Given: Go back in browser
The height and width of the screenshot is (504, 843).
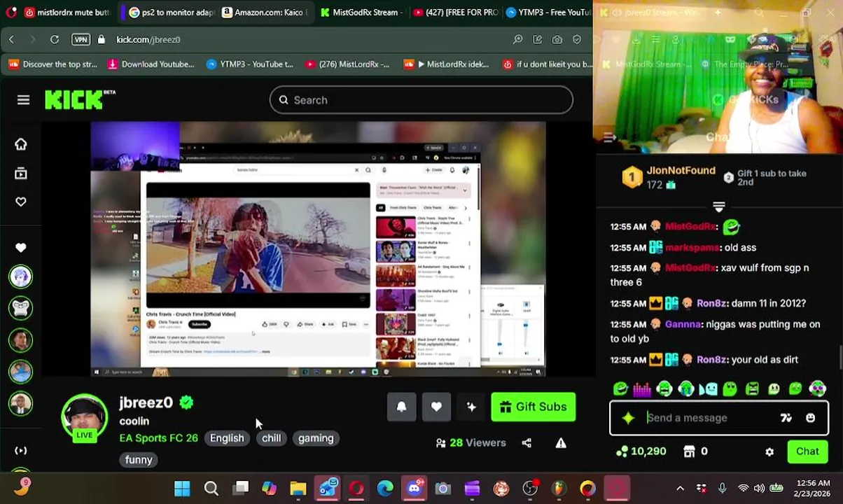Looking at the screenshot, I should tap(11, 40).
